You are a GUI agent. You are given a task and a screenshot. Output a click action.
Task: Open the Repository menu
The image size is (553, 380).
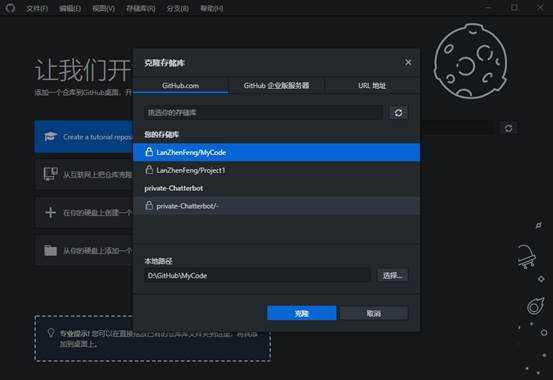(x=141, y=8)
